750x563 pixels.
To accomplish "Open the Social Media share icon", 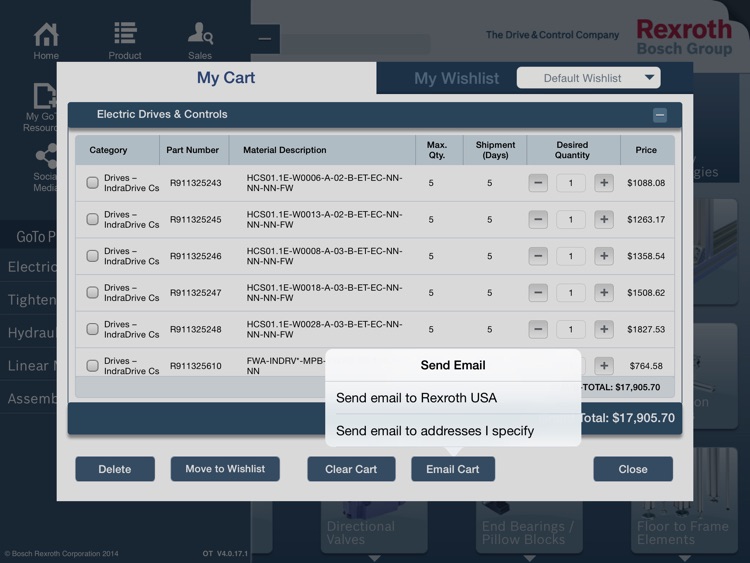I will tap(46, 156).
